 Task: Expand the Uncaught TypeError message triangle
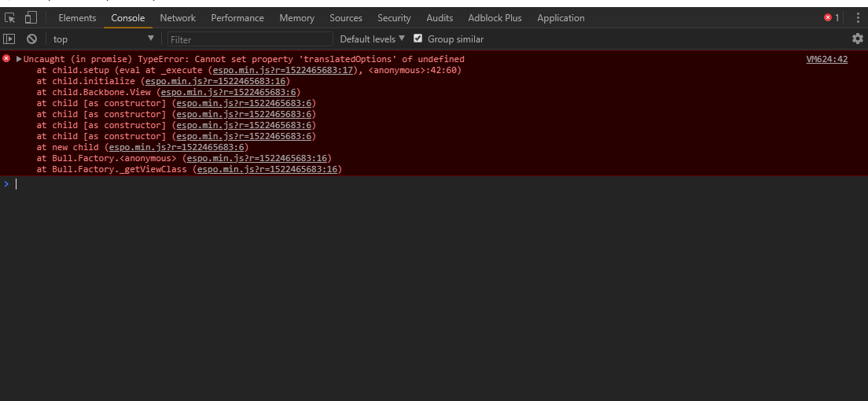pyautogui.click(x=19, y=59)
